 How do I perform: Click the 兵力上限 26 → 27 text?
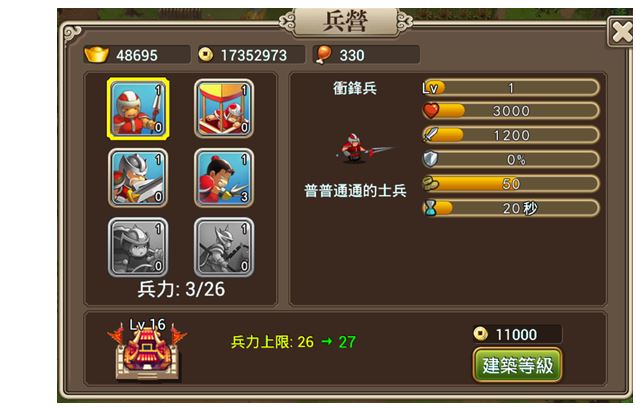pos(293,342)
